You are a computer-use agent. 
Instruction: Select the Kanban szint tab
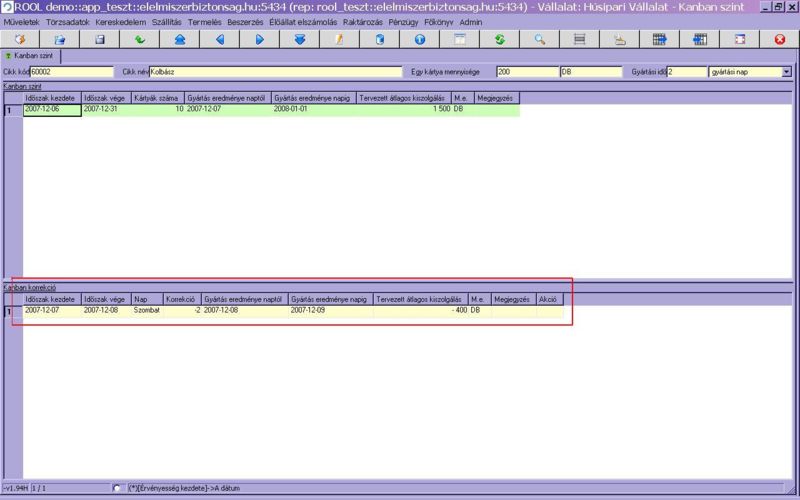click(x=31, y=56)
